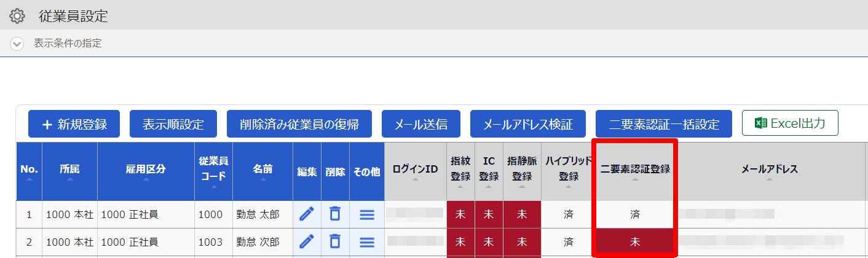Click 未 in IC登録 for 勤怠 太郎
Screen dimensions: 868x258
pos(489,214)
